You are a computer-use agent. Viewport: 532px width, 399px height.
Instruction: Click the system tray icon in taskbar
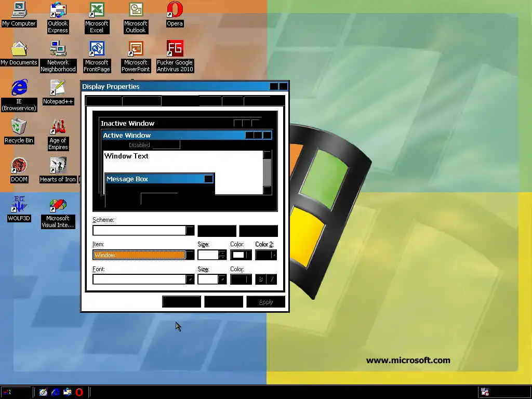pyautogui.click(x=485, y=392)
